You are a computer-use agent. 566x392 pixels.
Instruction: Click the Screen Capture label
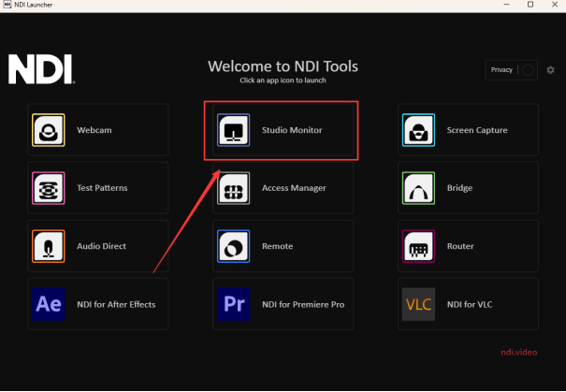(477, 130)
